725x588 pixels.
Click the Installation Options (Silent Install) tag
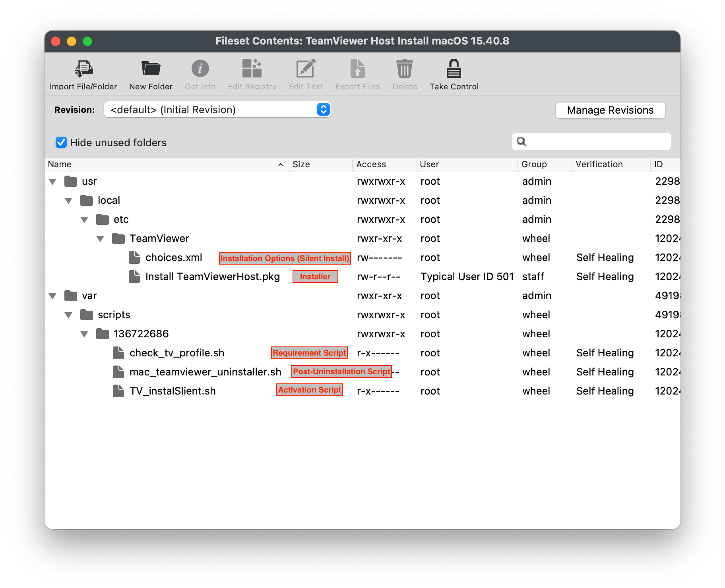coord(285,258)
